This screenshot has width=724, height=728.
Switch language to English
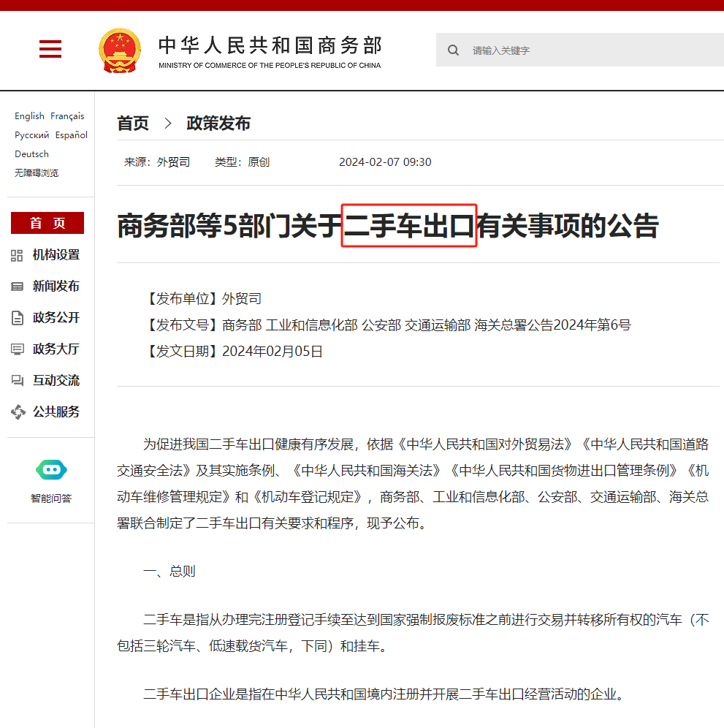point(29,116)
